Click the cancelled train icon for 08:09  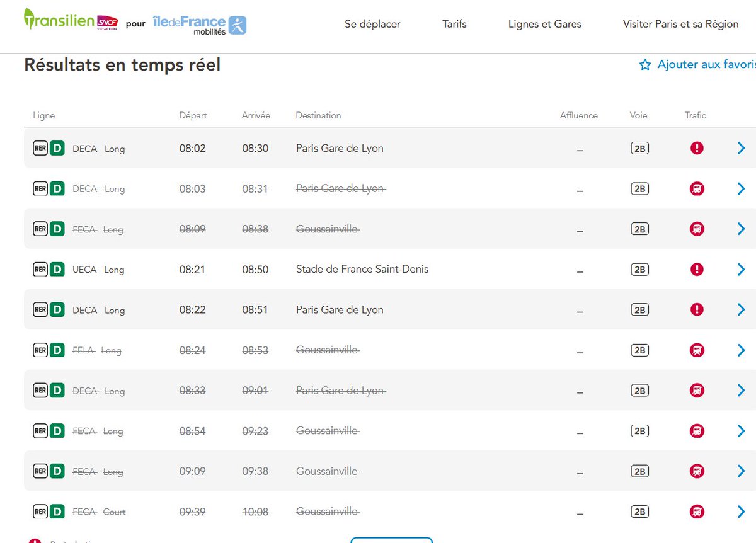point(697,229)
